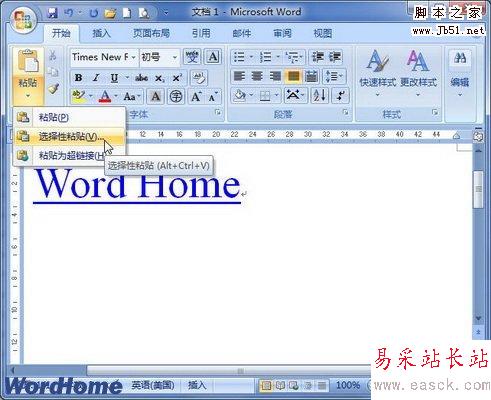The width and height of the screenshot is (491, 400).
Task: Apply red font color
Action: tap(105, 97)
